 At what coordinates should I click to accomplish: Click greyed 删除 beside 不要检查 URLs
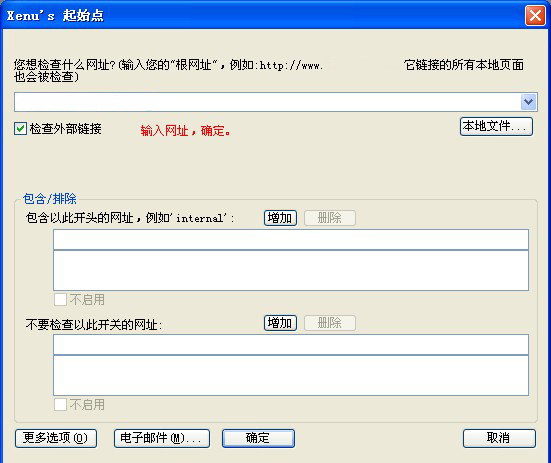click(330, 323)
